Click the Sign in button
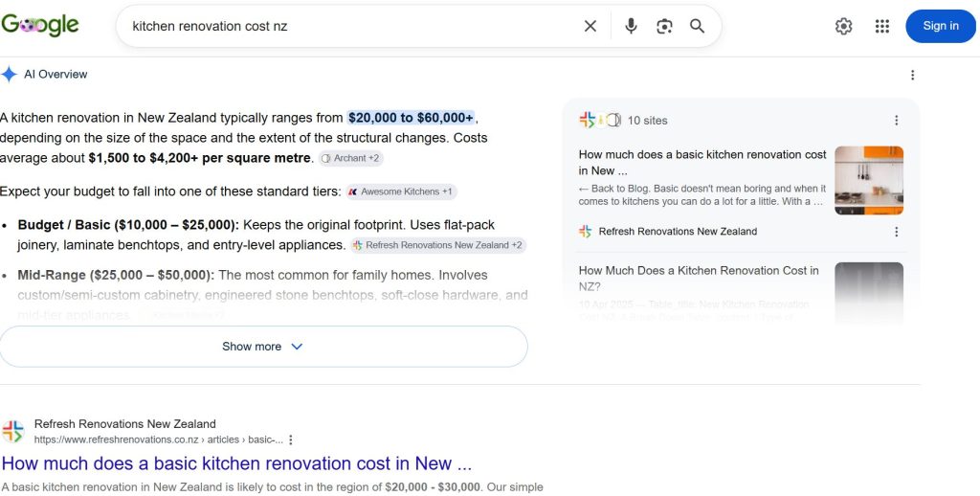Viewport: 980px width, 496px height. pyautogui.click(x=941, y=26)
